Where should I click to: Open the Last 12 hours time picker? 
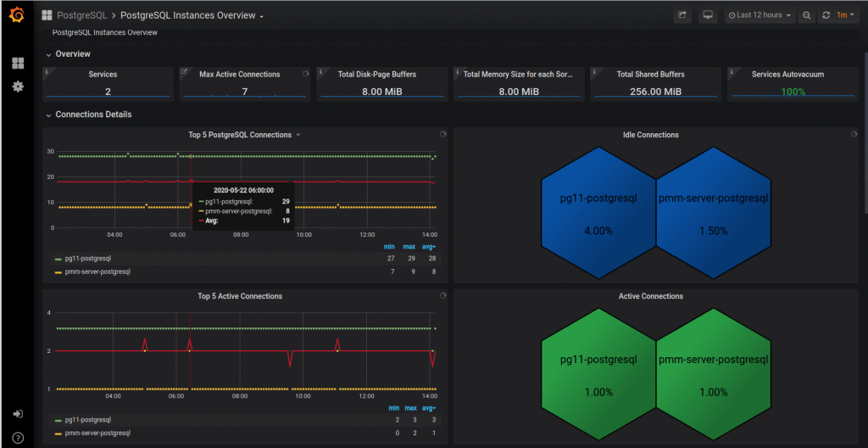[x=759, y=15]
